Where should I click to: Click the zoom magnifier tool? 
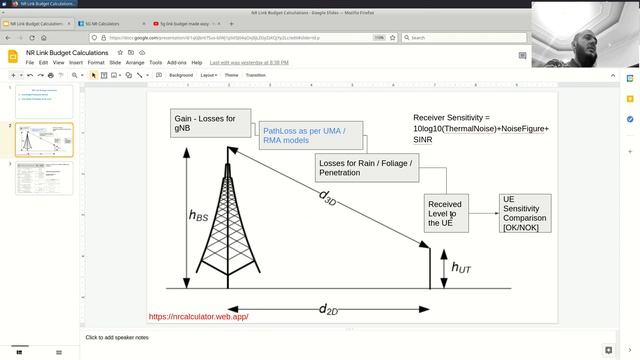pos(74,75)
